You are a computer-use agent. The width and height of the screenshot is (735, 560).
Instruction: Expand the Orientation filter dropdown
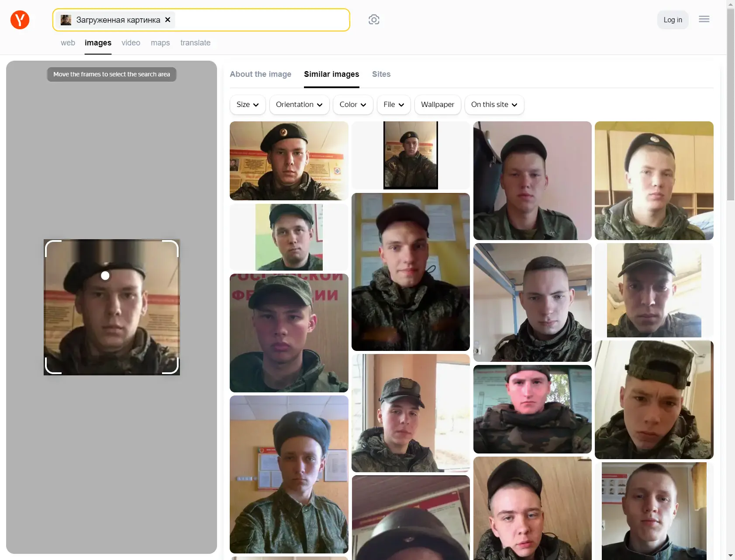coord(299,105)
